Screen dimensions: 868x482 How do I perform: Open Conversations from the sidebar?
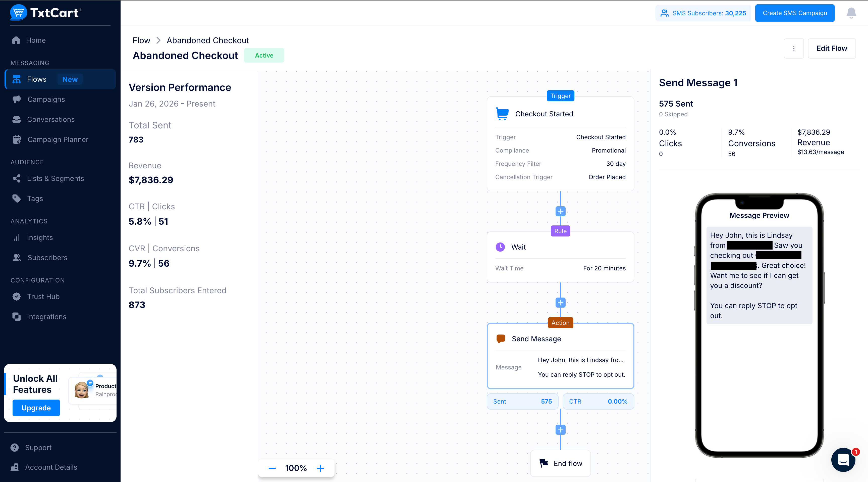[60, 119]
